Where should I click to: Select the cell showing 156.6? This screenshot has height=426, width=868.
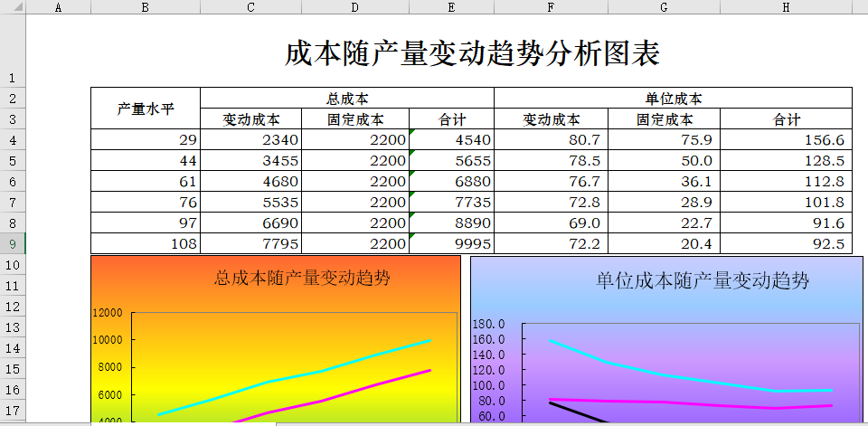tap(786, 139)
